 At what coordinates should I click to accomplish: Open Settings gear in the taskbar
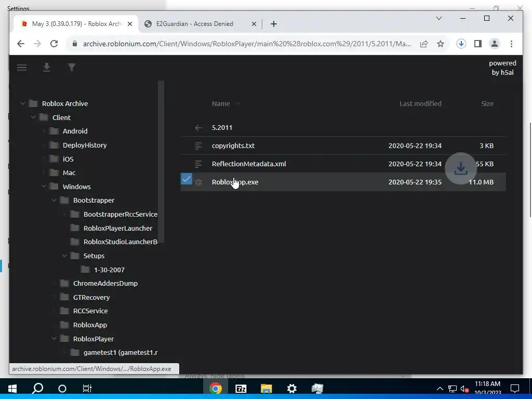point(292,388)
